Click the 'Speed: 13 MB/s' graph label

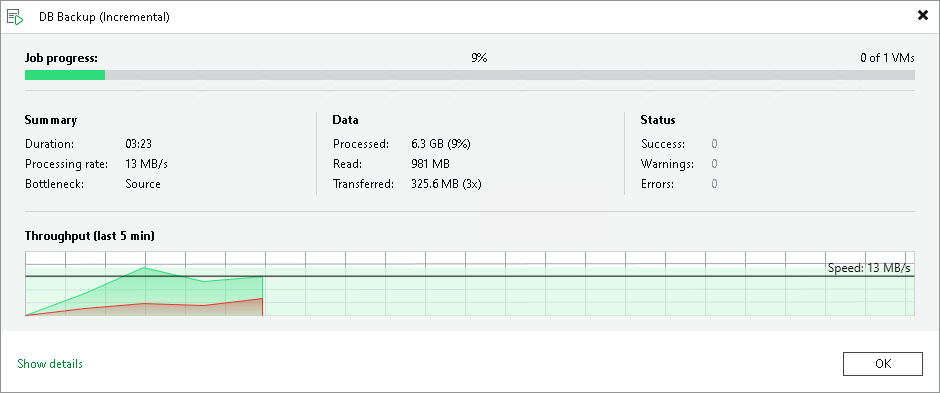tap(869, 268)
